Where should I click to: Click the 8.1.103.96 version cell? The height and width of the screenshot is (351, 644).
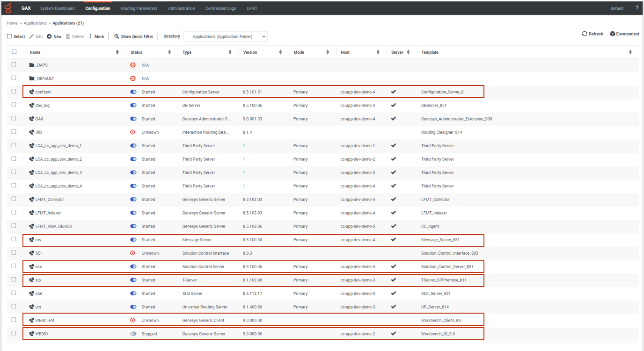[252, 280]
